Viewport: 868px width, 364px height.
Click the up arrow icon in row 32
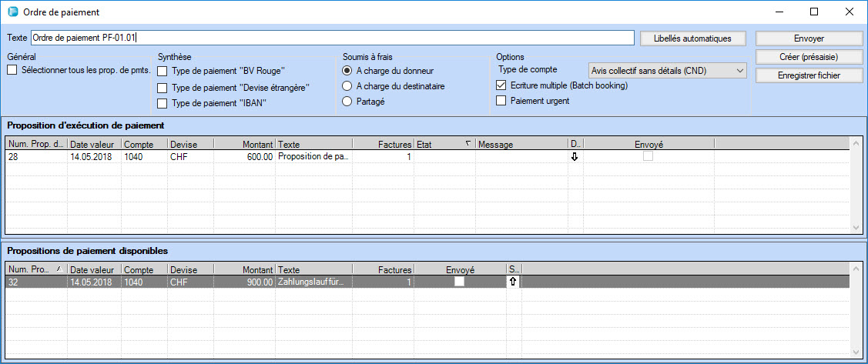click(513, 282)
